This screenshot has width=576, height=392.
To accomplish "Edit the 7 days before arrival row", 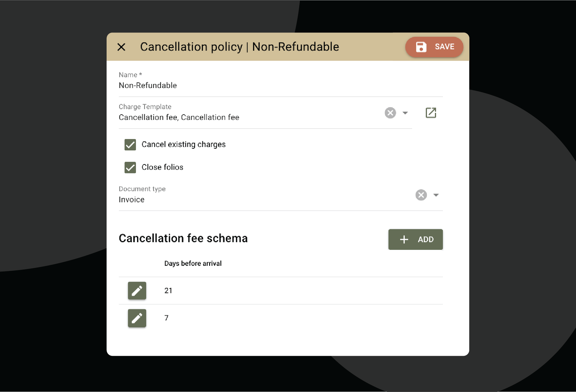I will 137,318.
